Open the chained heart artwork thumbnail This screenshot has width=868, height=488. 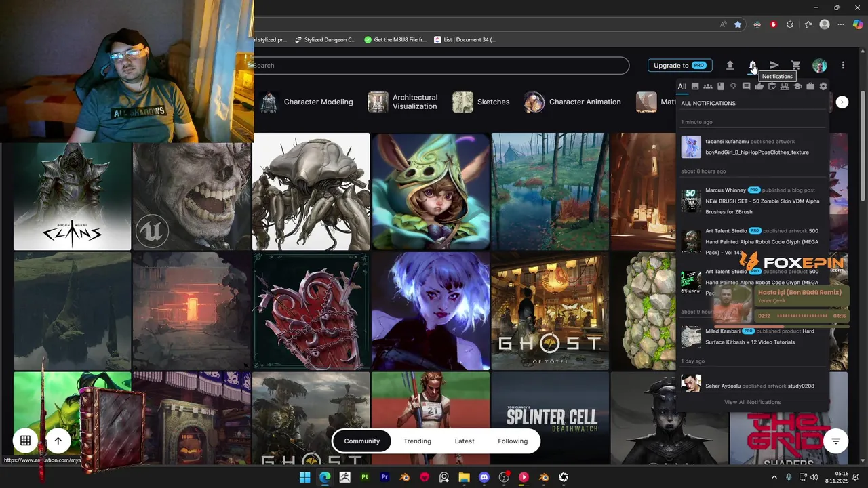click(311, 312)
